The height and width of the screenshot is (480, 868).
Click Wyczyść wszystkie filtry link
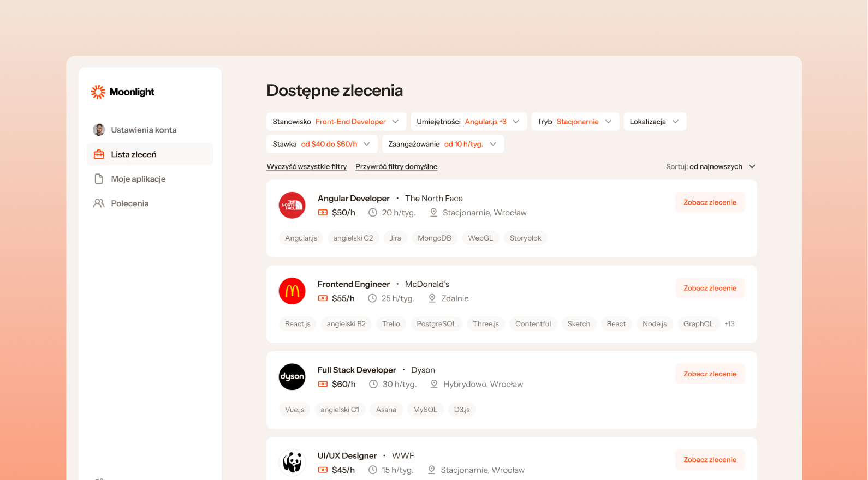[307, 167]
